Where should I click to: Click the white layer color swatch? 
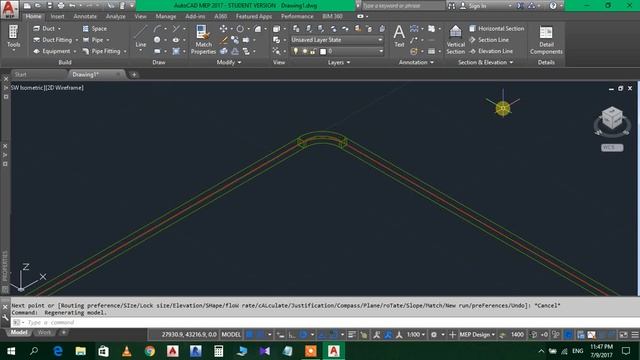(x=323, y=51)
